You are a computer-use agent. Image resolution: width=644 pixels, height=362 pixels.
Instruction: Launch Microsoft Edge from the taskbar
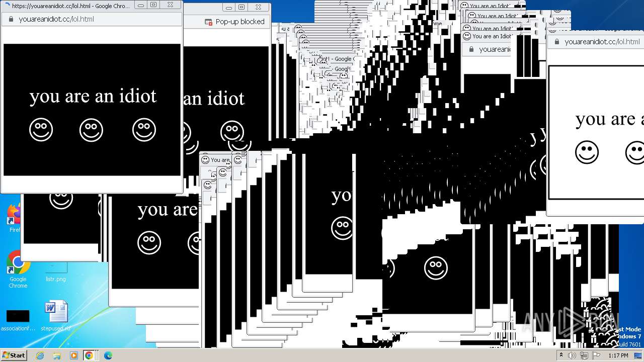108,355
